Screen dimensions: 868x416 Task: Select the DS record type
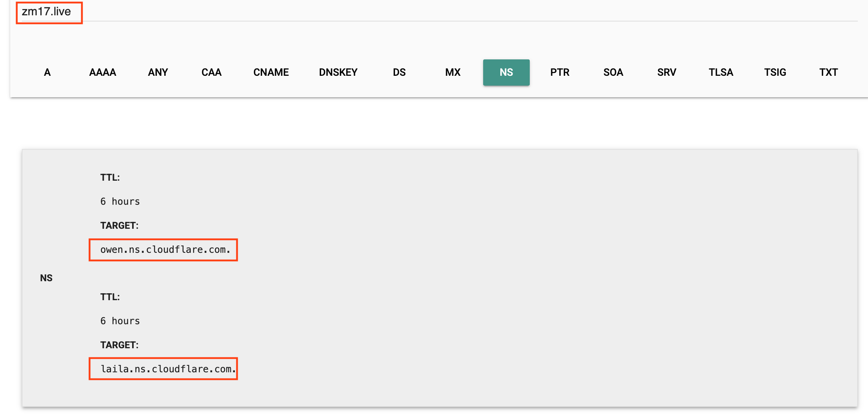[399, 72]
